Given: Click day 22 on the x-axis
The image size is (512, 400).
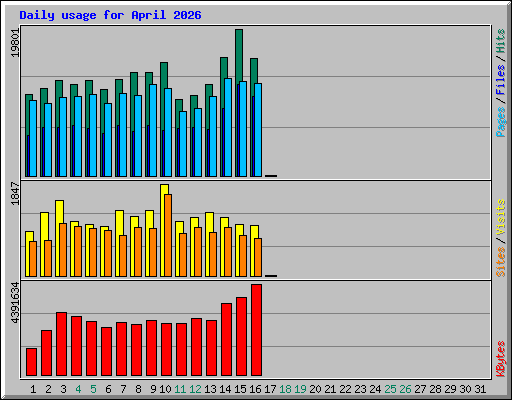Looking at the screenshot, I should click(345, 389).
